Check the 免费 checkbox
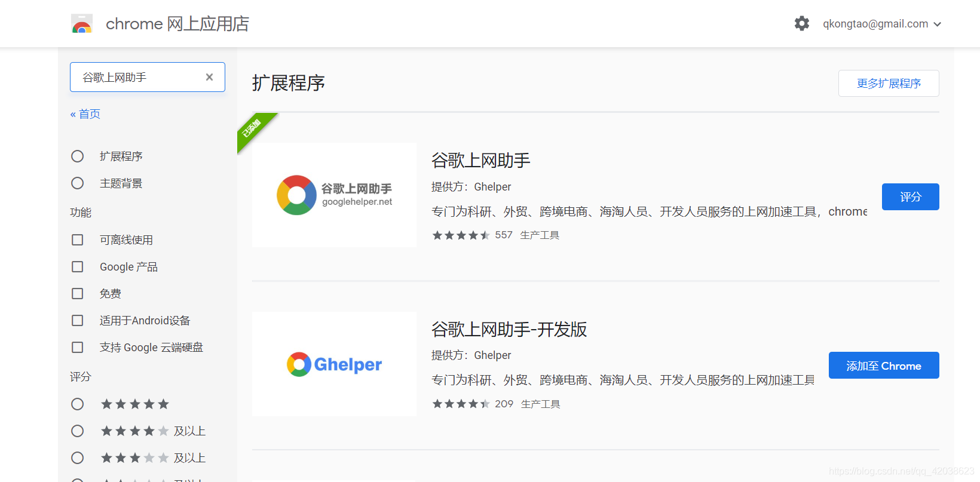Viewport: 980px width, 482px height. click(x=78, y=294)
